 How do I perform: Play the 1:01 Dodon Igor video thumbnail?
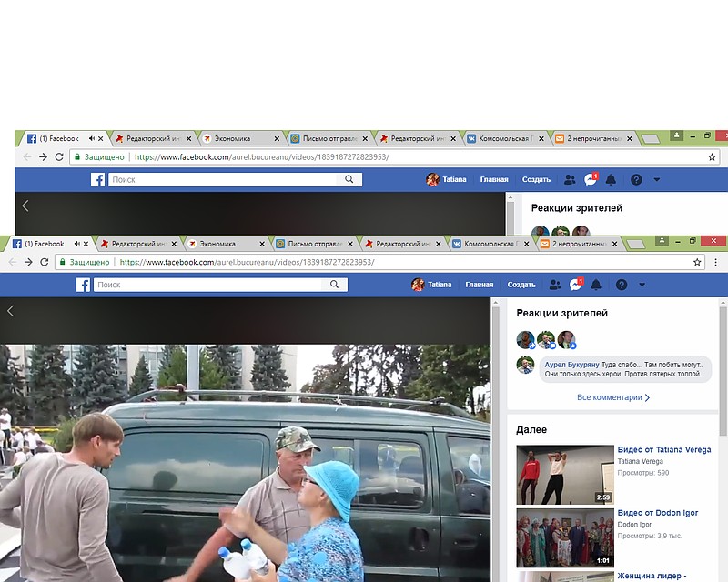point(565,538)
